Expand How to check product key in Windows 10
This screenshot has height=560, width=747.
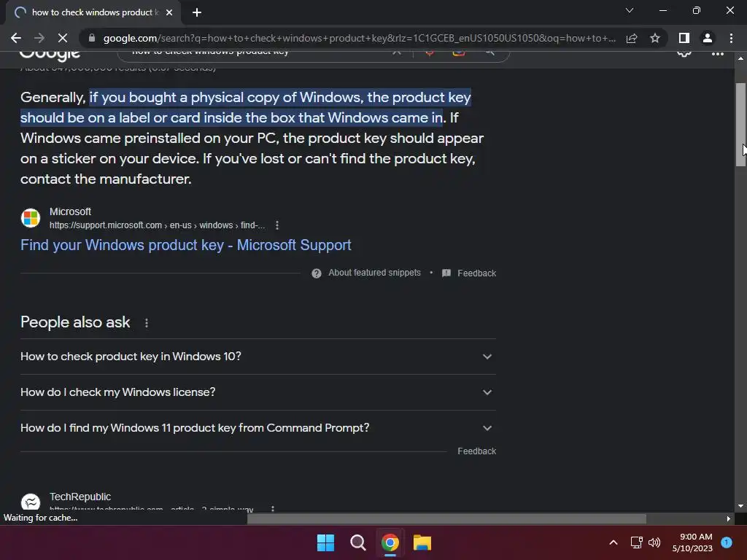tap(258, 357)
